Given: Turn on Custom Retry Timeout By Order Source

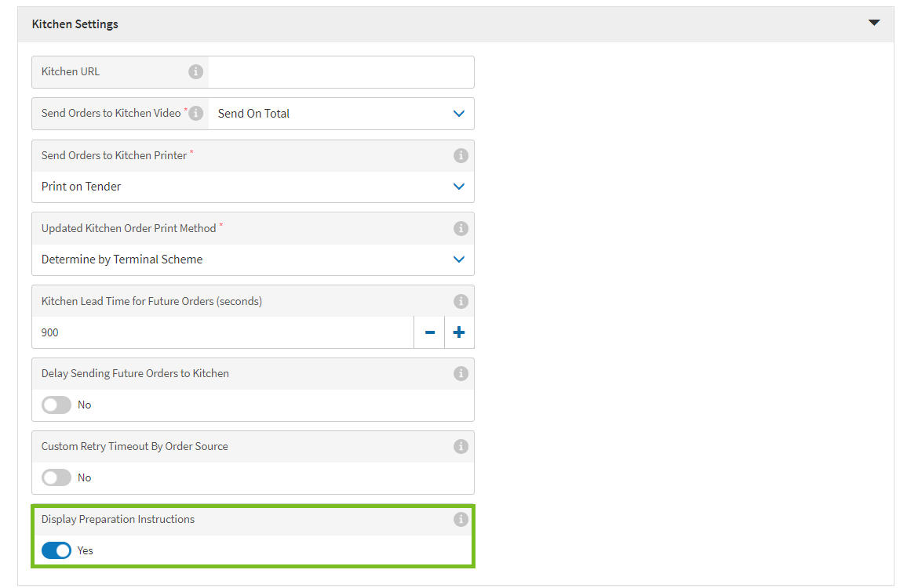Looking at the screenshot, I should click(x=56, y=477).
